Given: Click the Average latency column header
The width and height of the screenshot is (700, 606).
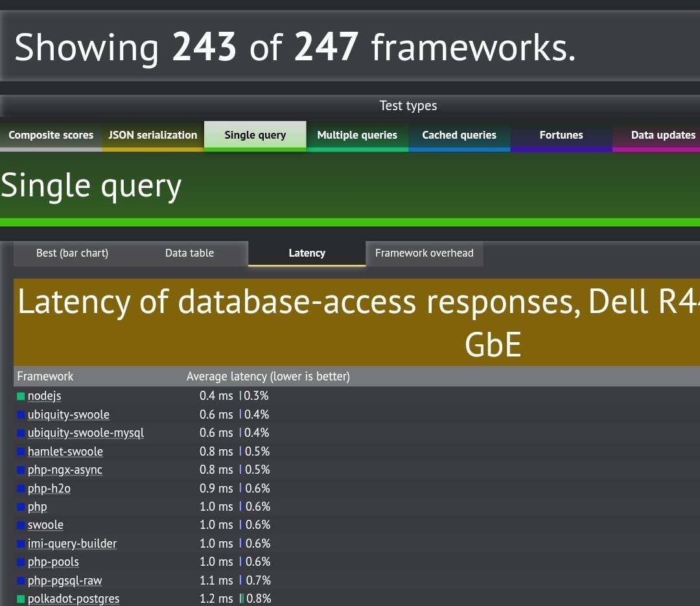Looking at the screenshot, I should (x=268, y=377).
